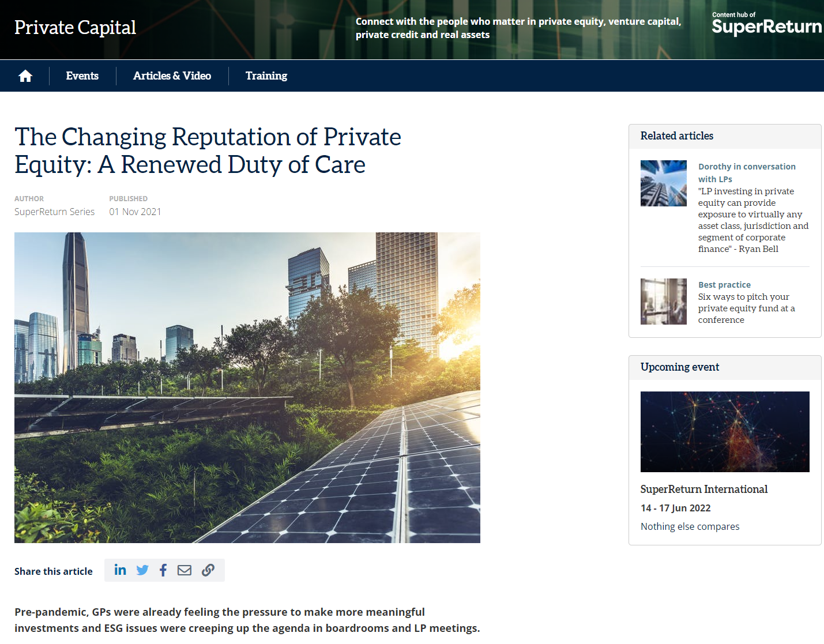Click the article headline text
This screenshot has height=644, width=824.
(x=208, y=150)
